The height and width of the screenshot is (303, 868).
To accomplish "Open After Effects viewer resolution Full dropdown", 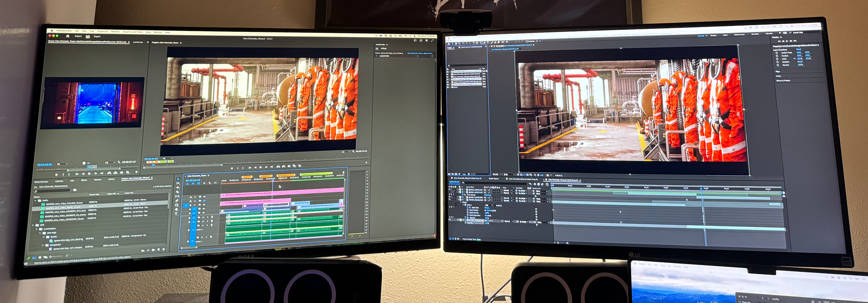I will 509,174.
